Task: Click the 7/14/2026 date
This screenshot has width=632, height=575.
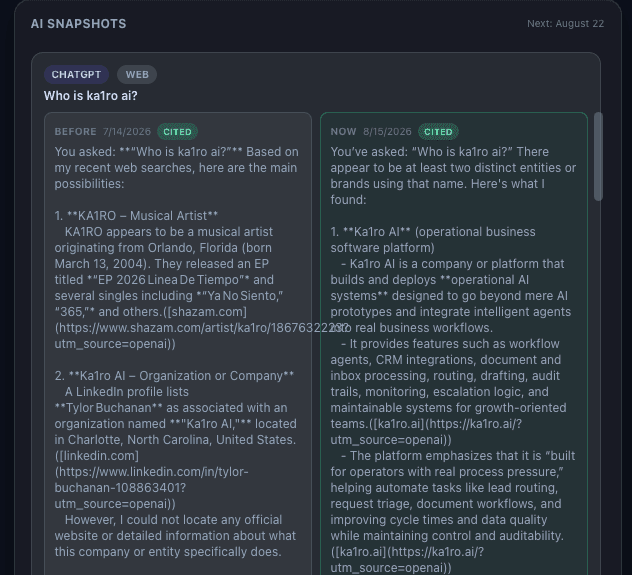Action: 127,132
